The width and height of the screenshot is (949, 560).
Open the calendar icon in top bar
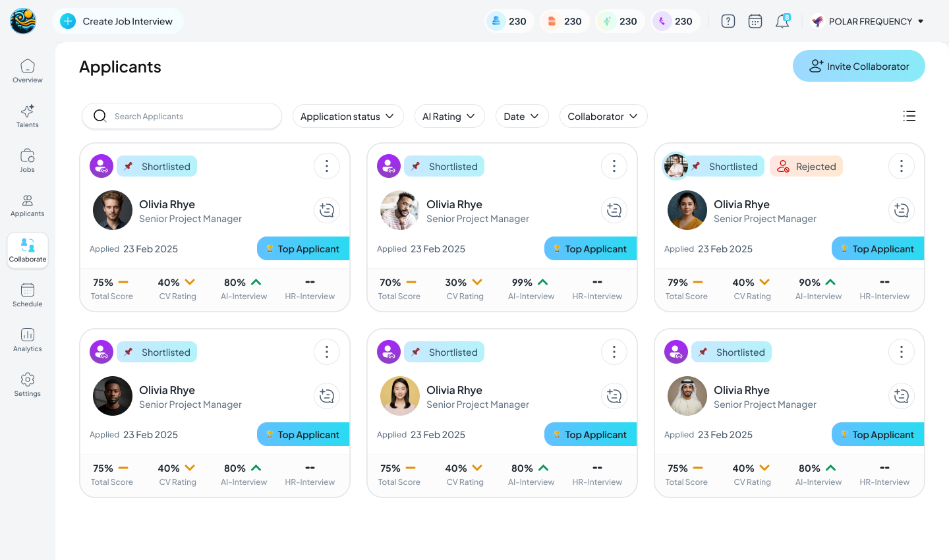(x=755, y=21)
